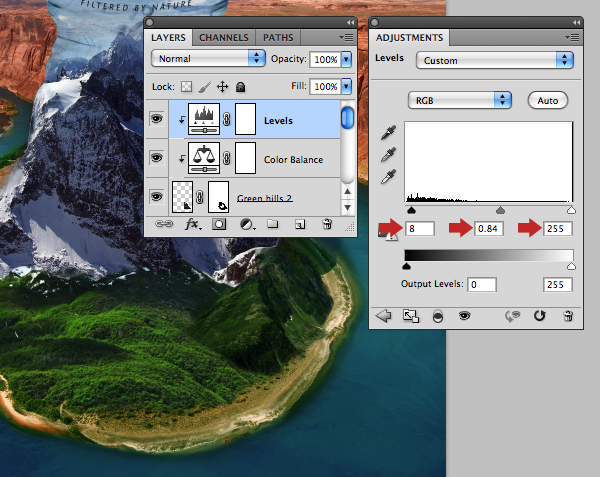Create a new layer
The width and height of the screenshot is (600, 477).
(300, 225)
